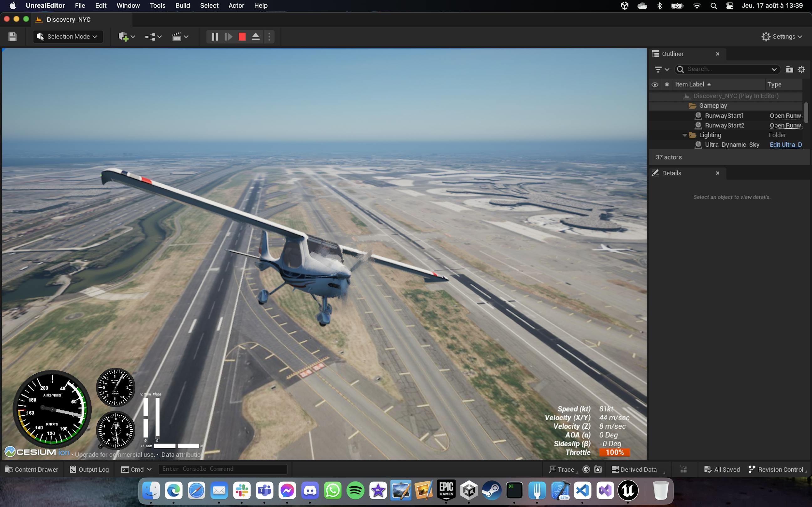Click the Save Current Level icon
The image size is (812, 507).
(x=13, y=37)
